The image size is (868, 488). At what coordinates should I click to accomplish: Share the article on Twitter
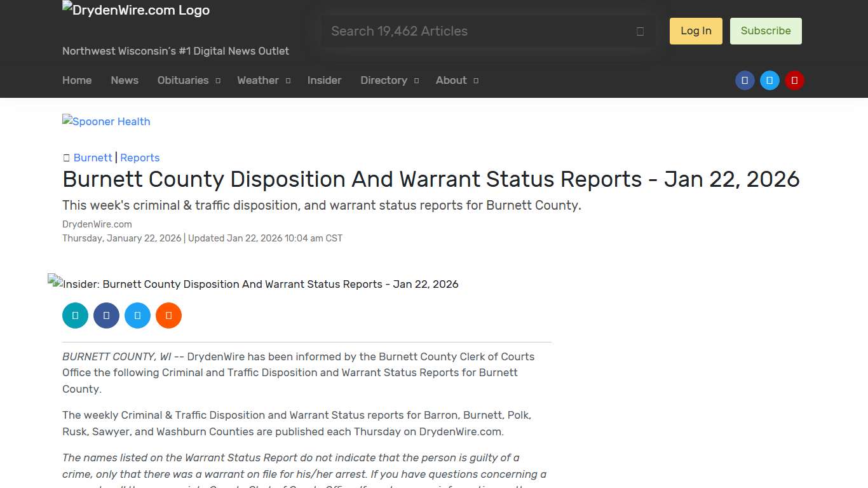click(x=137, y=315)
